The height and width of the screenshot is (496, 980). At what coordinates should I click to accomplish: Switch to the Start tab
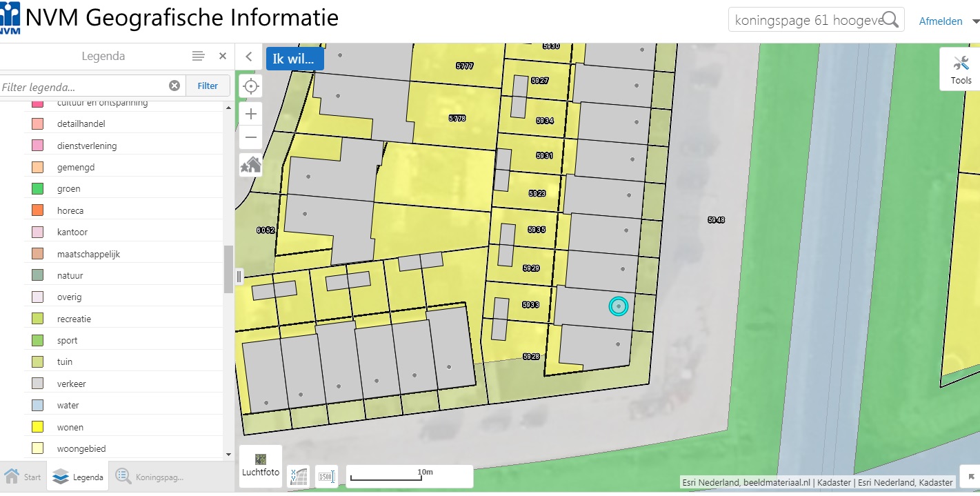tap(23, 477)
